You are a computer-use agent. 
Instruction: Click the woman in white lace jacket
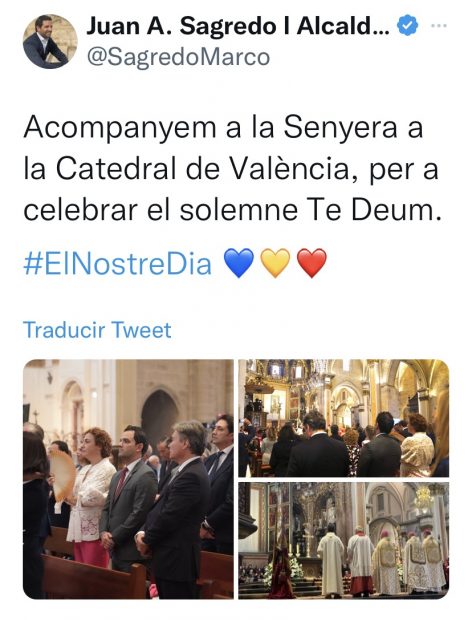pos(92,498)
